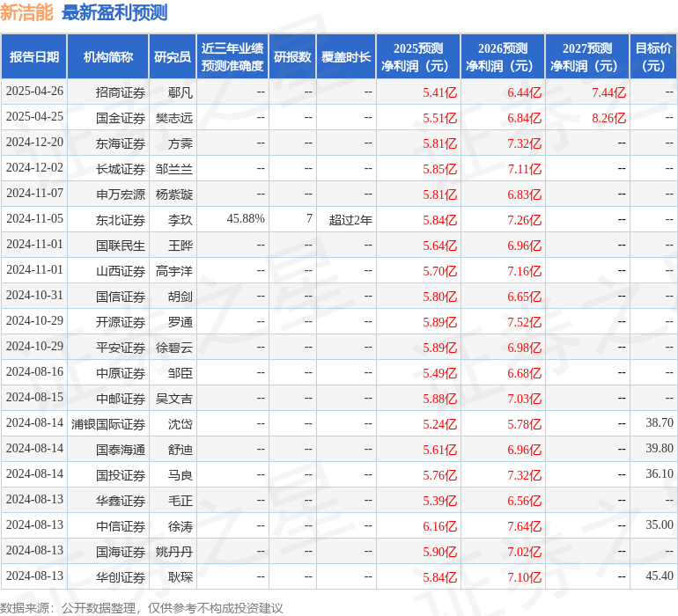The height and width of the screenshot is (616, 678).
Task: Click the 45.88% accuracy value
Action: point(246,219)
